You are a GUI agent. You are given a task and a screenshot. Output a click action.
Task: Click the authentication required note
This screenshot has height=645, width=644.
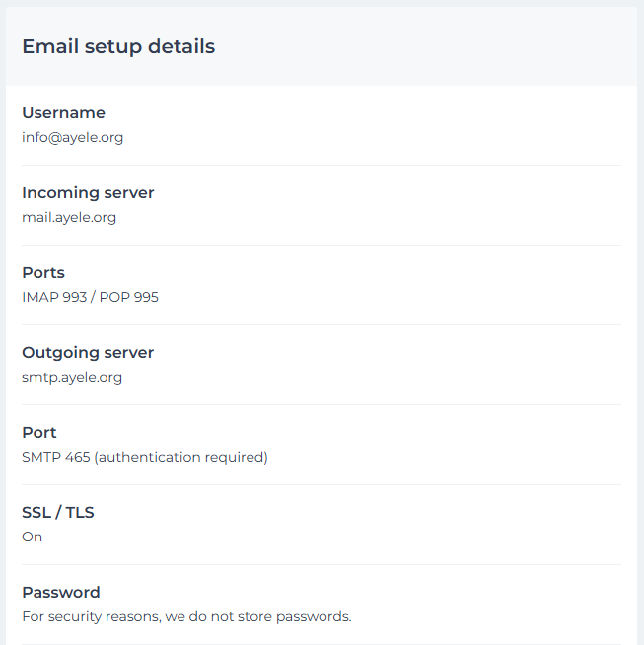(180, 457)
